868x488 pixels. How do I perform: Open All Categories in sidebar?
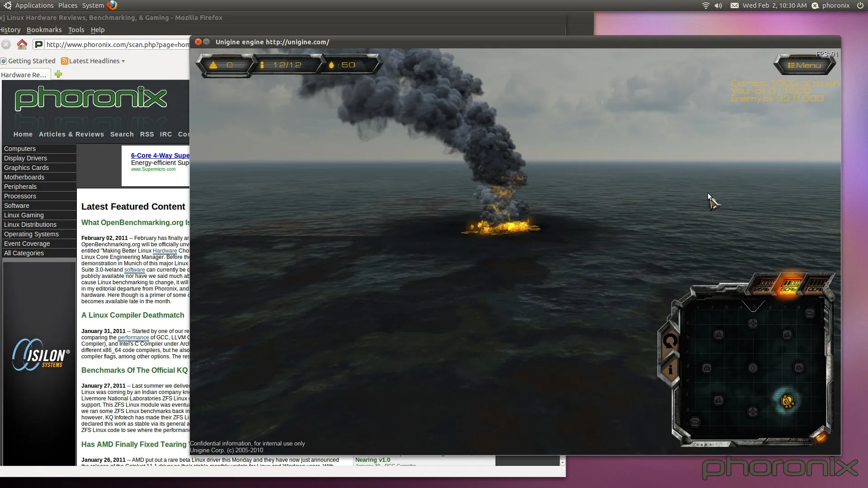(x=39, y=253)
